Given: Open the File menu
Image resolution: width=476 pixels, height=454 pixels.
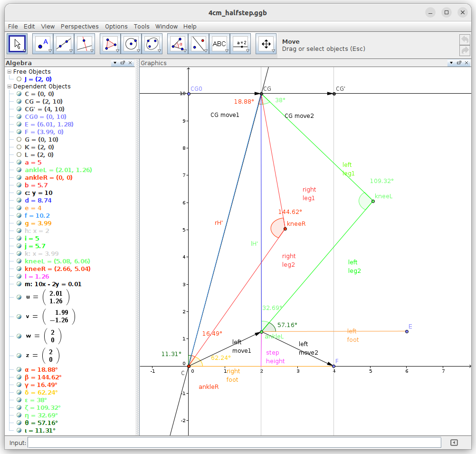Looking at the screenshot, I should coord(13,27).
